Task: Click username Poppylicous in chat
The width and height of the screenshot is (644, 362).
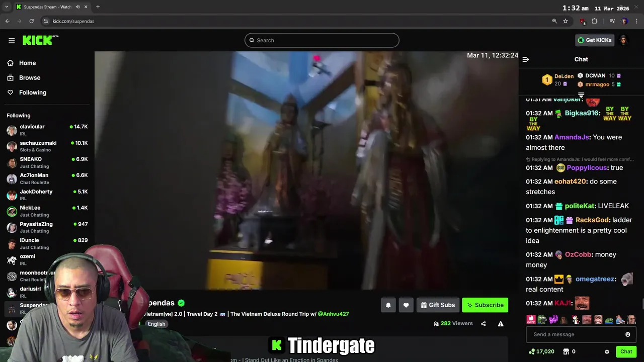Action: [x=587, y=168]
